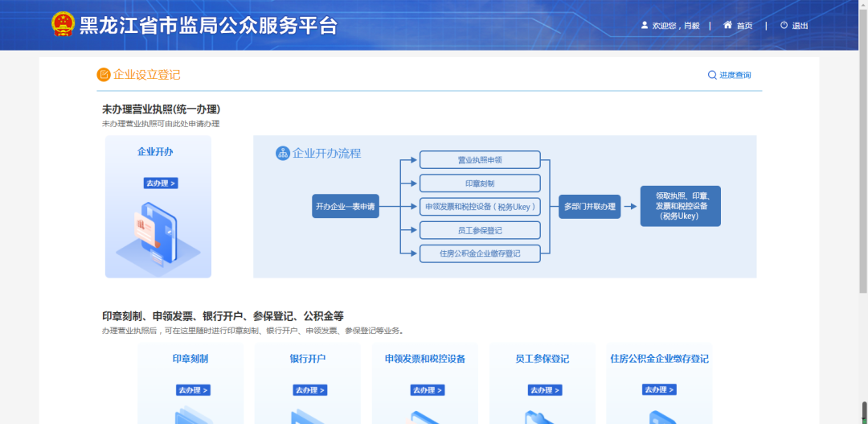Select the 住房公积金企业缴存登记 flow step

[480, 253]
